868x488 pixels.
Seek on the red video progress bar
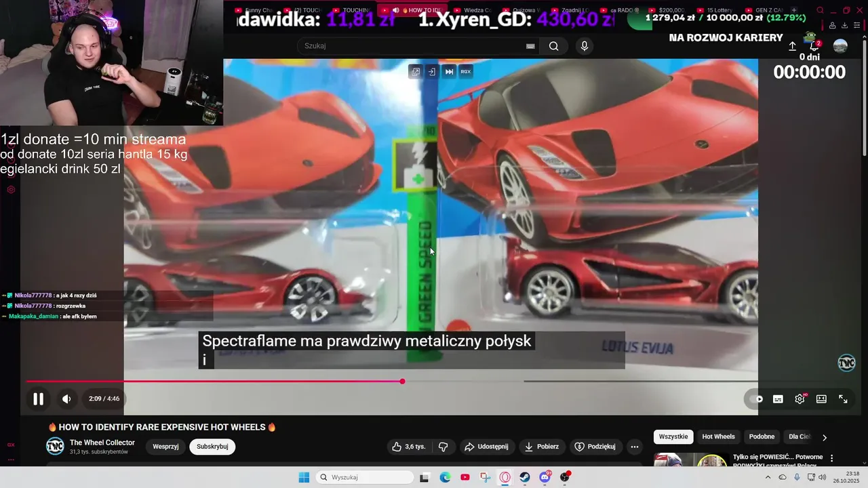pyautogui.click(x=214, y=382)
